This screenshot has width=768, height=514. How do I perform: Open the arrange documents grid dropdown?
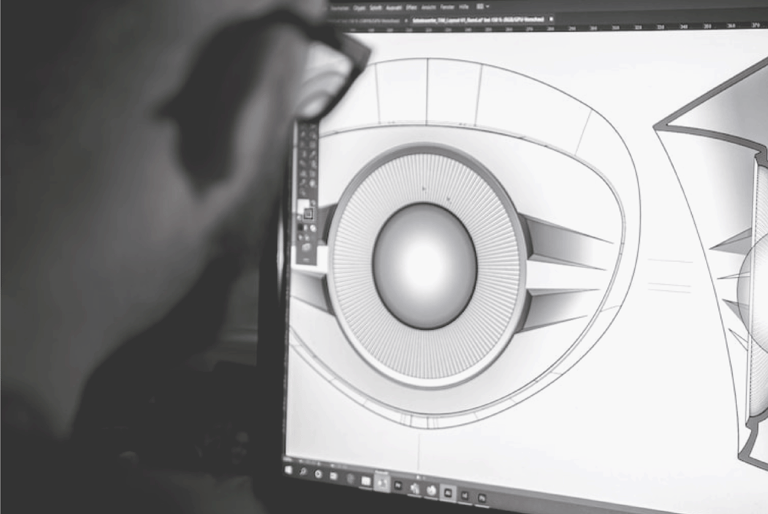point(482,7)
